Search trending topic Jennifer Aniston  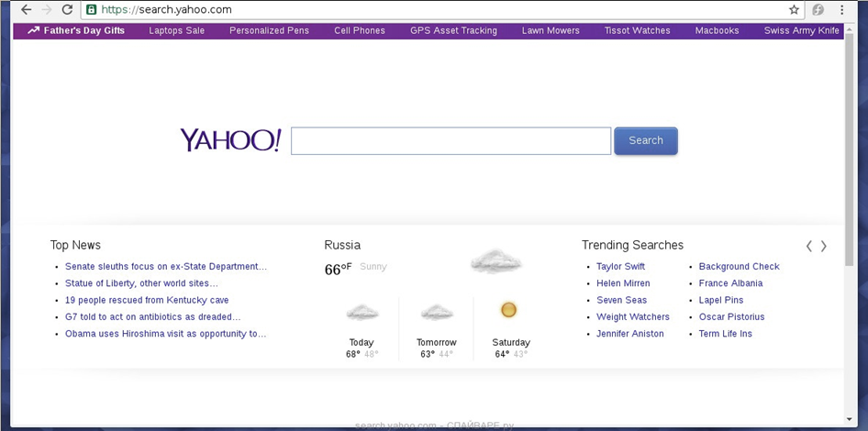(x=630, y=334)
